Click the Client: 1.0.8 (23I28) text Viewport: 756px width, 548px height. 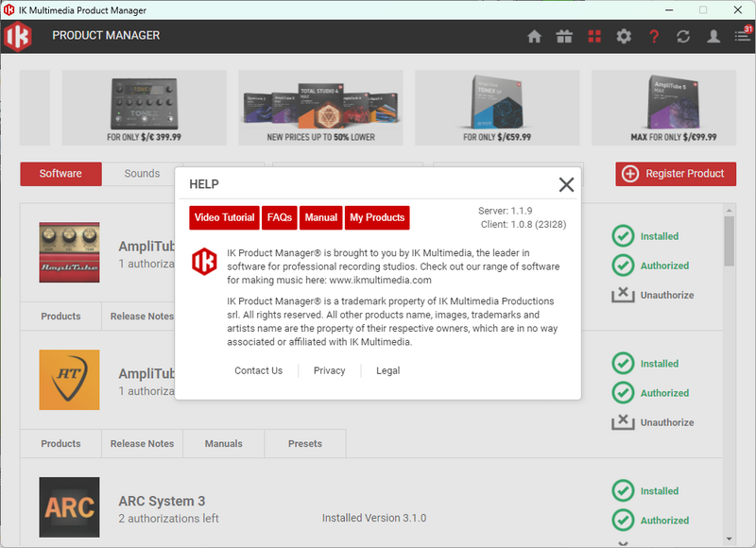point(524,225)
